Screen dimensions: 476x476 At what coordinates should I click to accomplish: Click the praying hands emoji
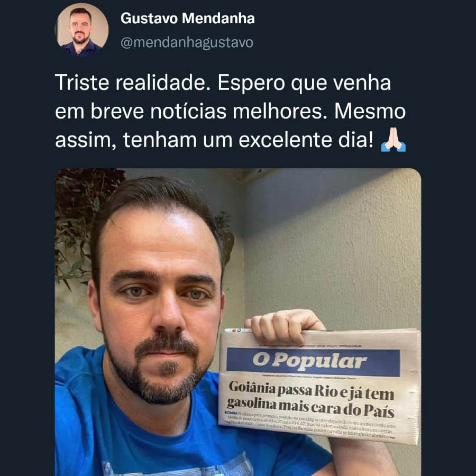tap(393, 140)
